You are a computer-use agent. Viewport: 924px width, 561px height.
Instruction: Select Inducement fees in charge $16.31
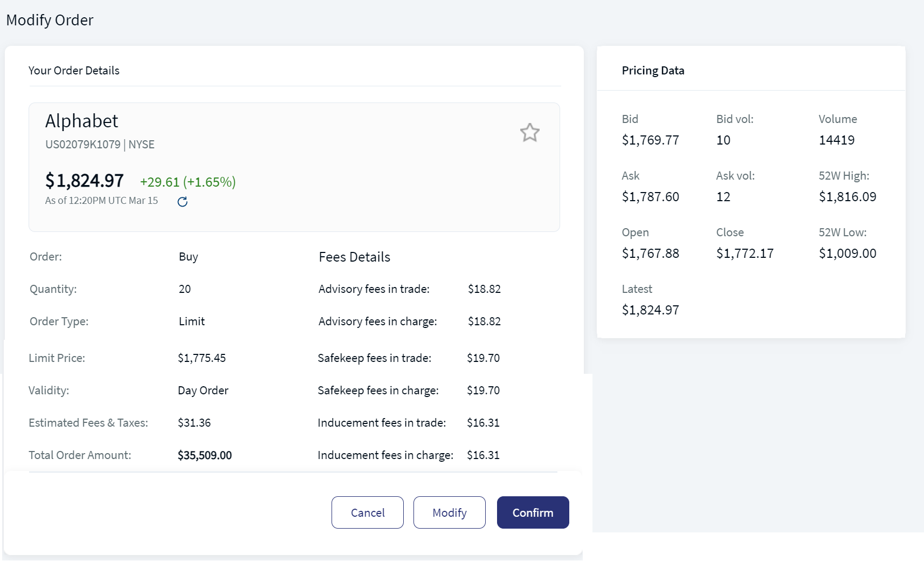[x=483, y=455]
